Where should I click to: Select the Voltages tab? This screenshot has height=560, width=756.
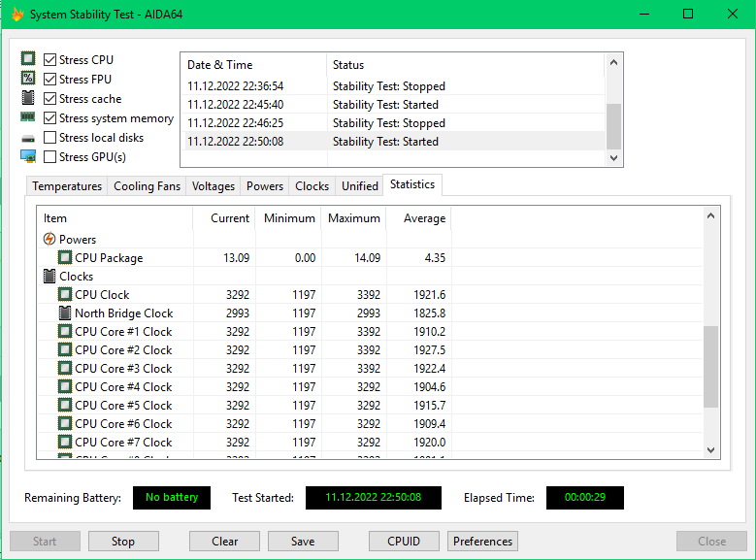point(214,186)
